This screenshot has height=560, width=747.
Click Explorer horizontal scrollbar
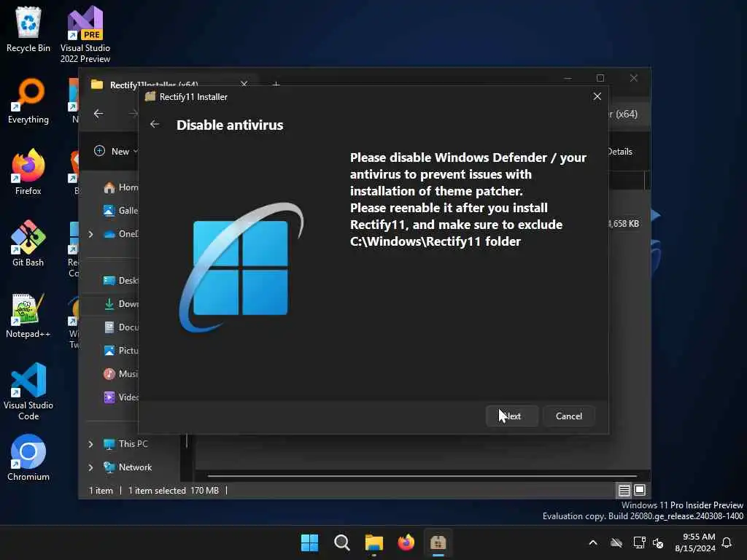point(422,475)
